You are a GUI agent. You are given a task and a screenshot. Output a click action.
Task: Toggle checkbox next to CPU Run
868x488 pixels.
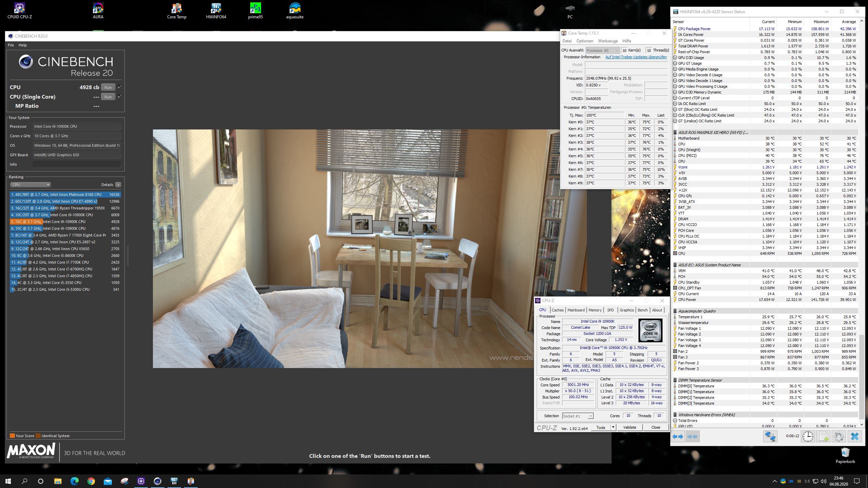119,87
